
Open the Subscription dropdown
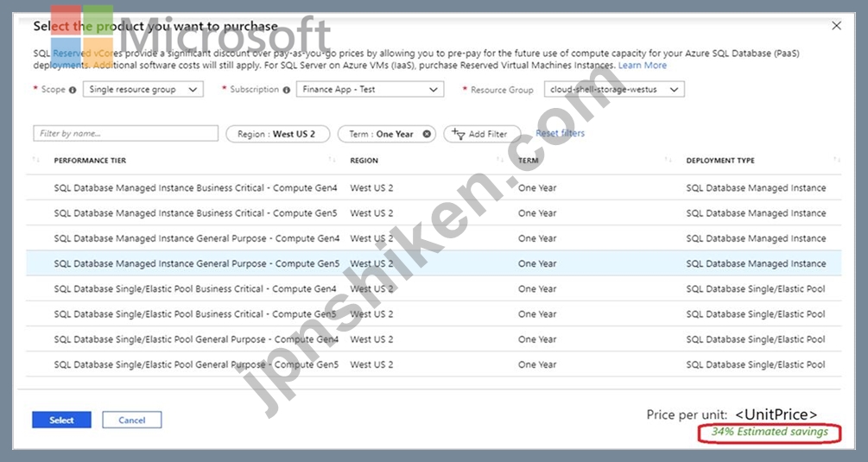(370, 89)
